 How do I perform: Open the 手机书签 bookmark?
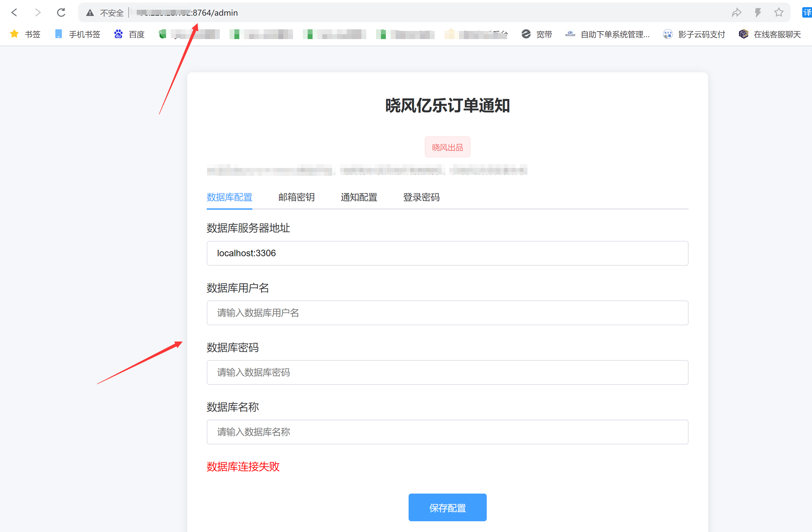[78, 34]
